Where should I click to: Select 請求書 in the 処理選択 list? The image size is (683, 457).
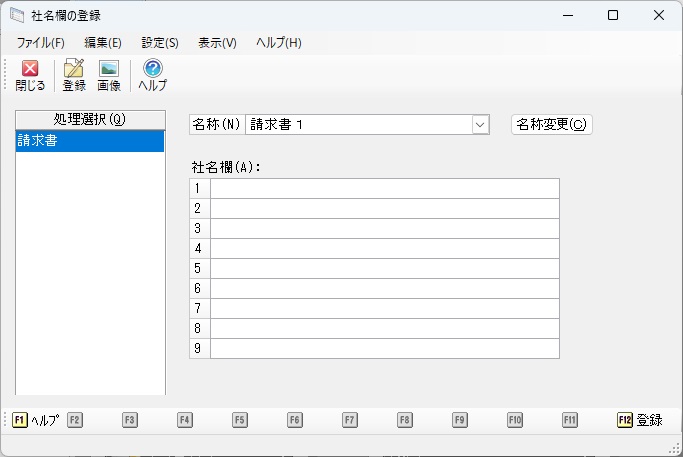coord(90,141)
